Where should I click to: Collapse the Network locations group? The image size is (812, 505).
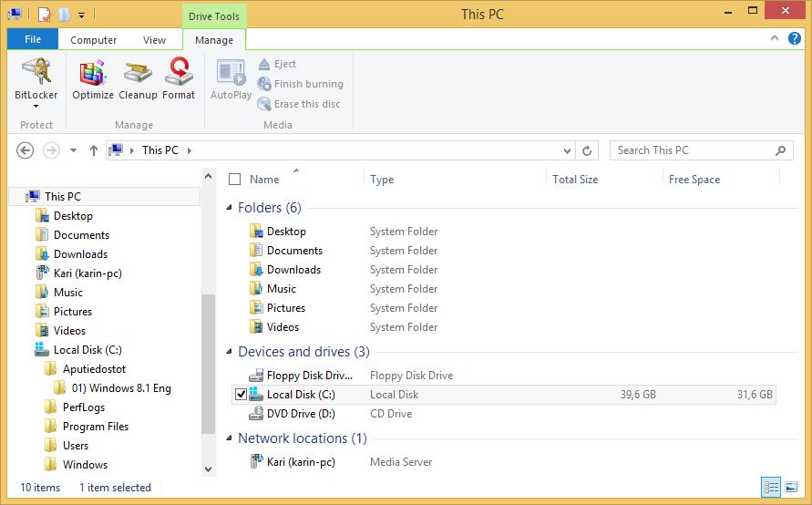point(229,438)
